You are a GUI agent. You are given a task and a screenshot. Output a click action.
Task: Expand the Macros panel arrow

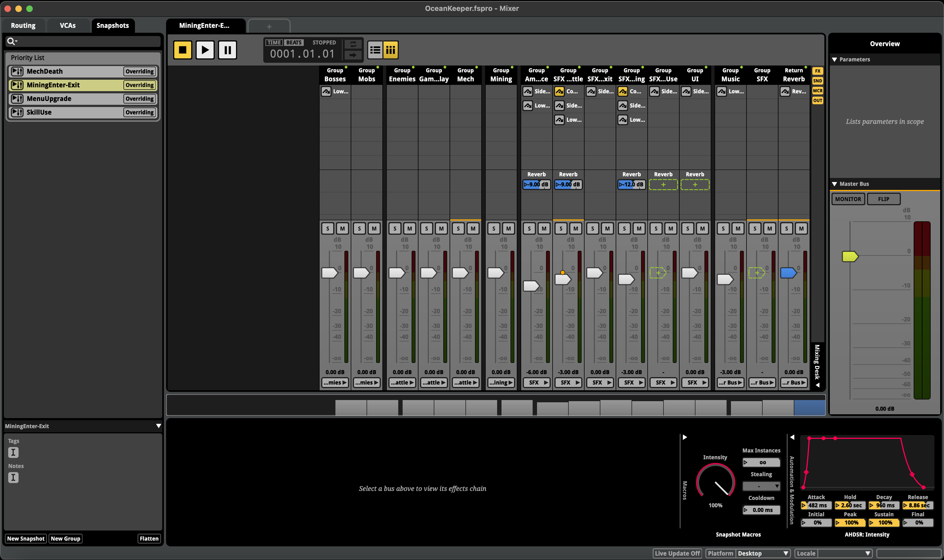coord(685,437)
